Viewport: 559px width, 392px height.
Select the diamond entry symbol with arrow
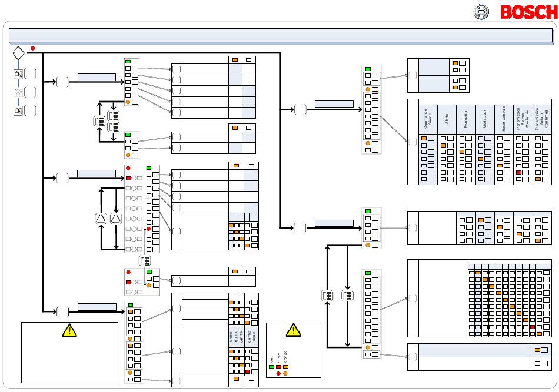[x=17, y=53]
